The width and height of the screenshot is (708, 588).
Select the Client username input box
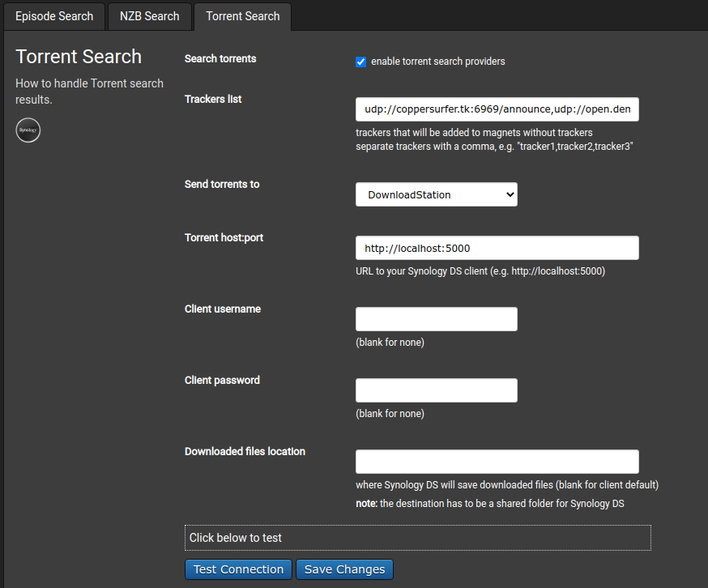[x=436, y=319]
